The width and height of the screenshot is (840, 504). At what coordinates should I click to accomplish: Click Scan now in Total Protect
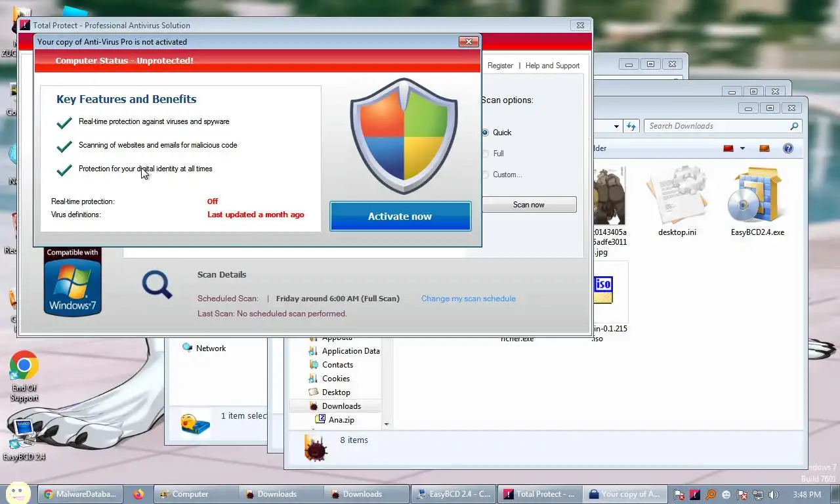pyautogui.click(x=529, y=205)
